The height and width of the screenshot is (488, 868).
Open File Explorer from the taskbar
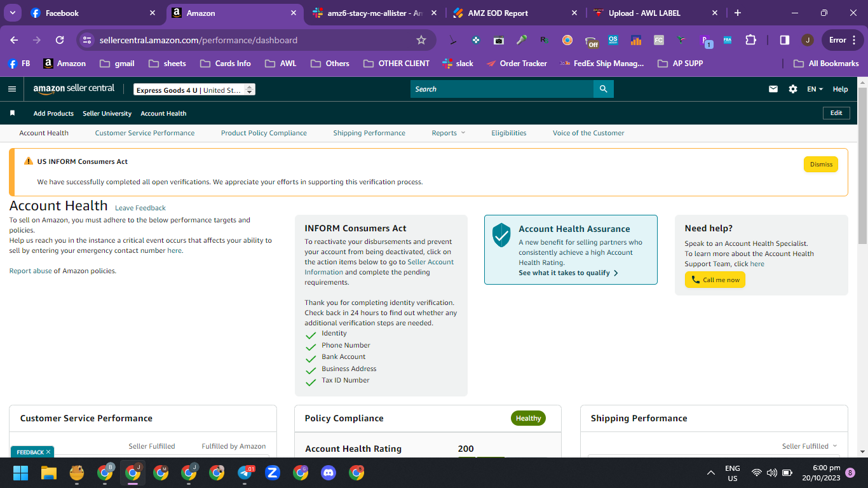tap(49, 473)
